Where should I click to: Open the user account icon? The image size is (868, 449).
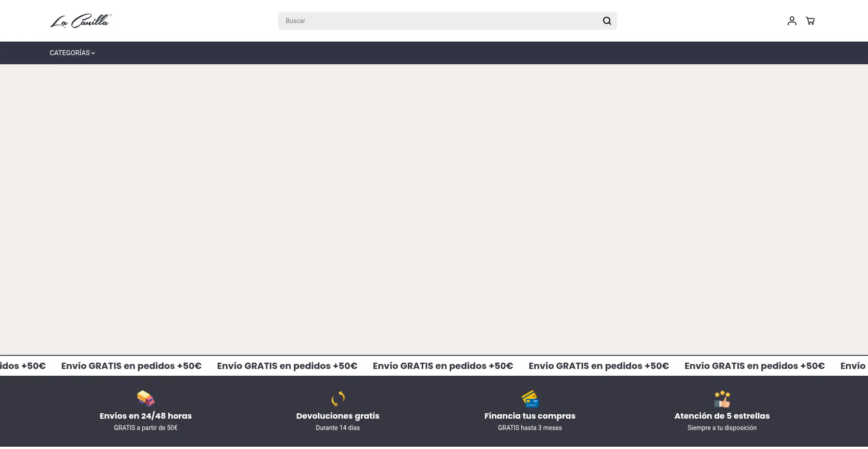(792, 21)
